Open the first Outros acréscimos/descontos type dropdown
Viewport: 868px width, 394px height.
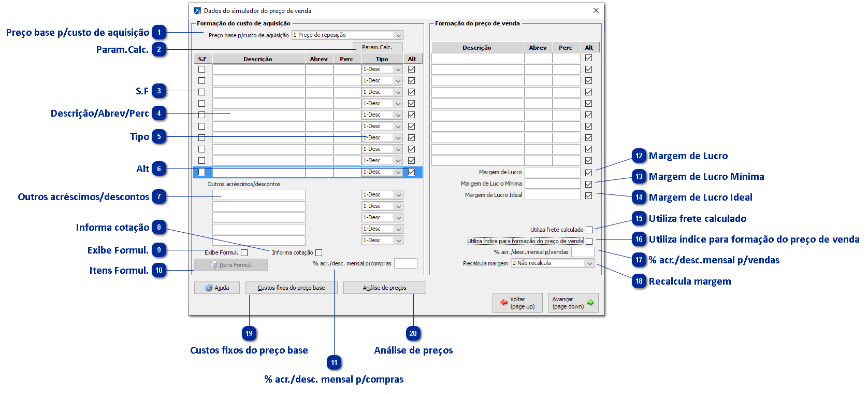(x=398, y=195)
